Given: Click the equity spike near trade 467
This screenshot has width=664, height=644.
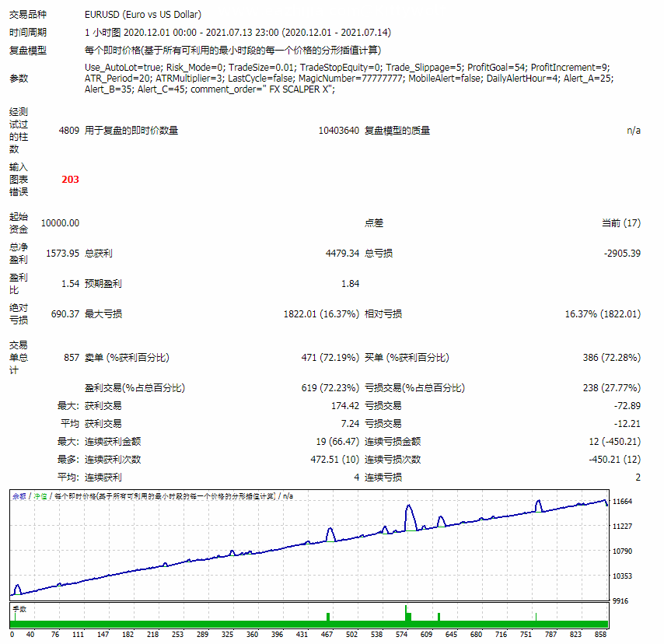Looking at the screenshot, I should [x=330, y=532].
